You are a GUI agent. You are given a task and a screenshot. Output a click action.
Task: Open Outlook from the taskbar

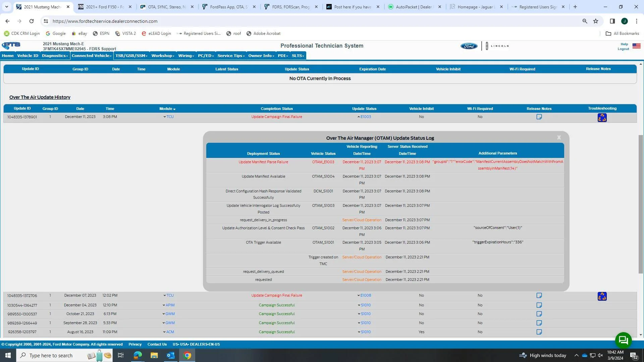[x=171, y=355]
